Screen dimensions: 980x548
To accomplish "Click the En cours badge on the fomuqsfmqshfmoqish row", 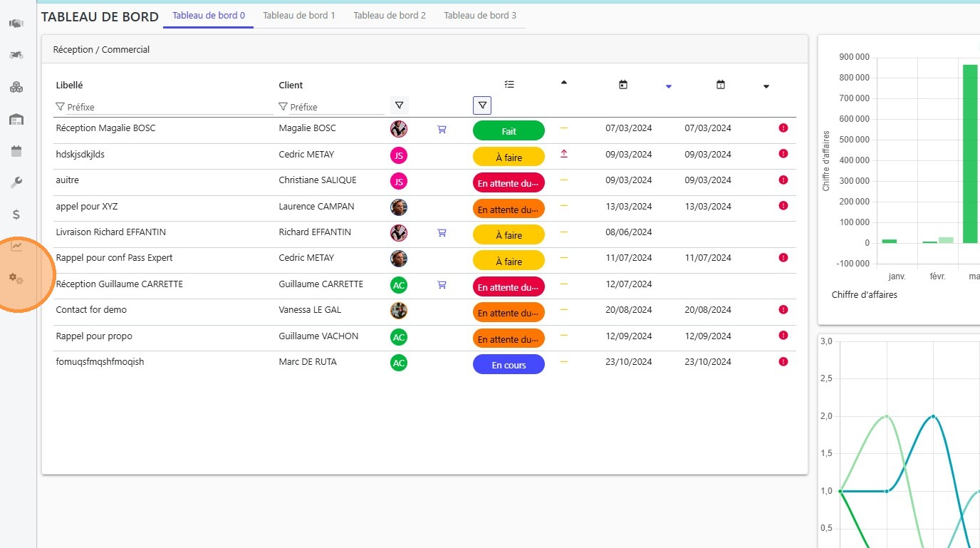I will (x=509, y=365).
